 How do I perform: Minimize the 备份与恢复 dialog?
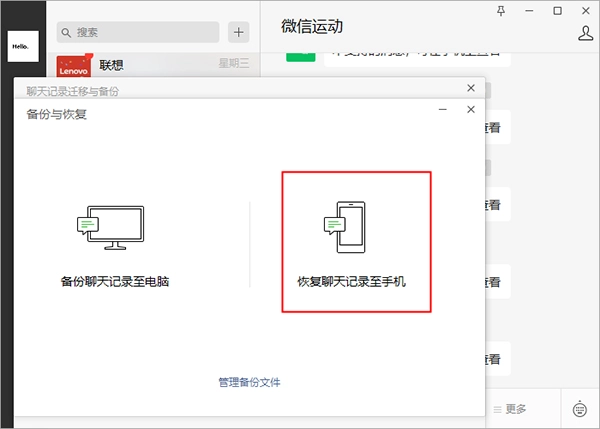[443, 109]
